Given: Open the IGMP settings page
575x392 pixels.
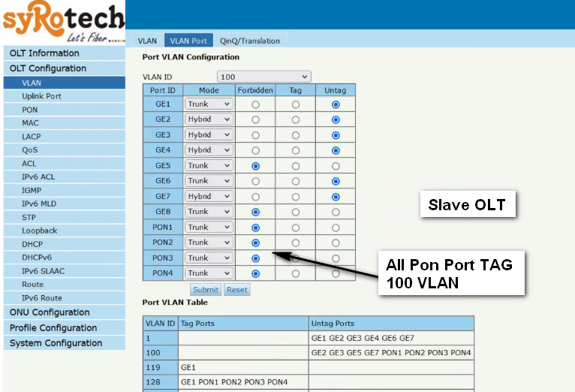Looking at the screenshot, I should pos(32,191).
